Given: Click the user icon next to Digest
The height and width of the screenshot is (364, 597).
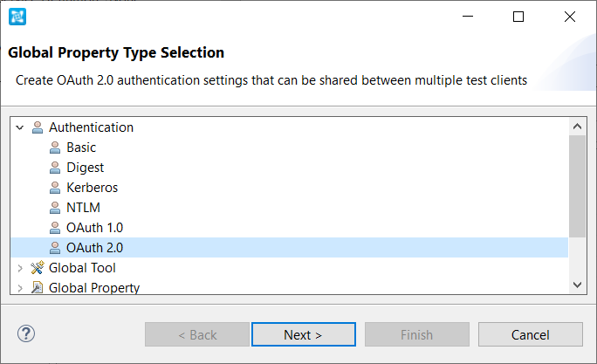Looking at the screenshot, I should [x=55, y=168].
